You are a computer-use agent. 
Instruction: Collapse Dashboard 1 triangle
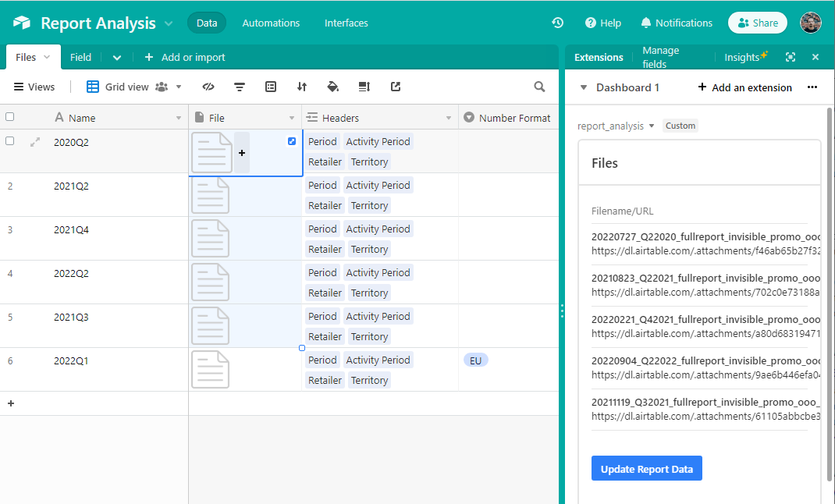point(583,87)
